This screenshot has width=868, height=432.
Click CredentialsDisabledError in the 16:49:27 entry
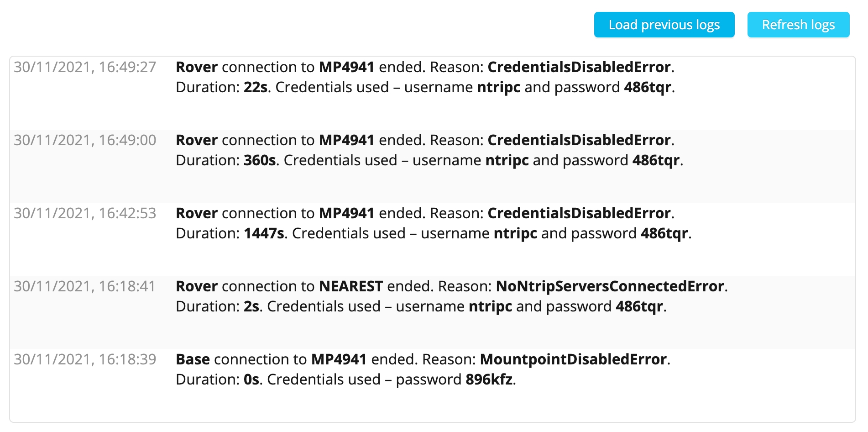click(x=579, y=67)
